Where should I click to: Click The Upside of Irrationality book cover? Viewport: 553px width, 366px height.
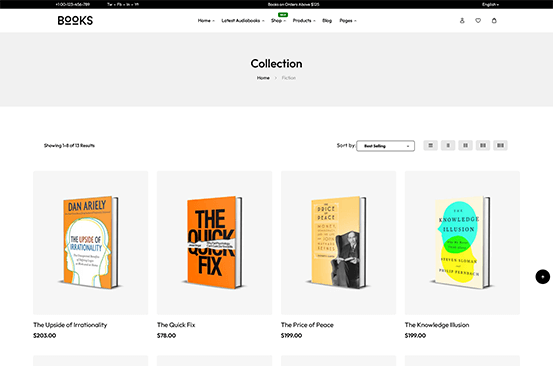[91, 243]
